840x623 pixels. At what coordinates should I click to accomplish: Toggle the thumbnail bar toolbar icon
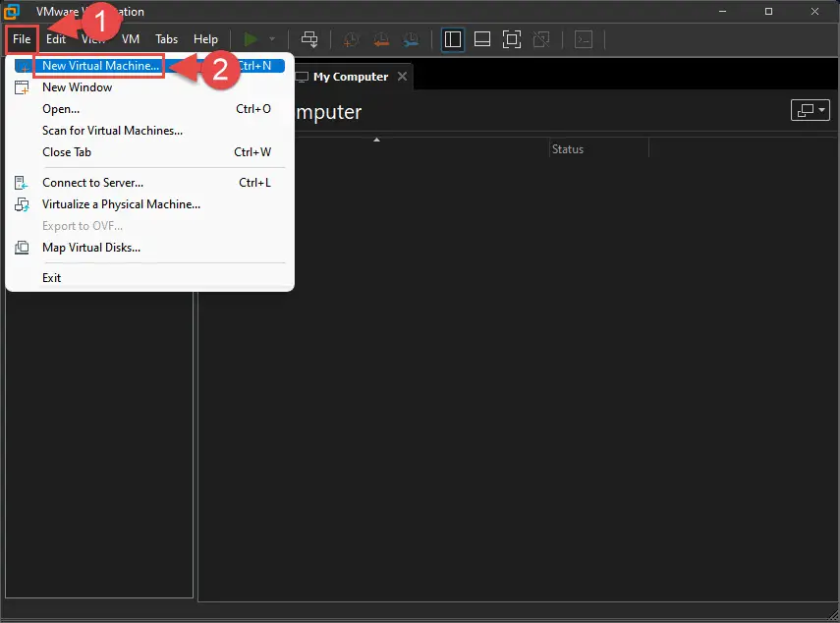(482, 39)
